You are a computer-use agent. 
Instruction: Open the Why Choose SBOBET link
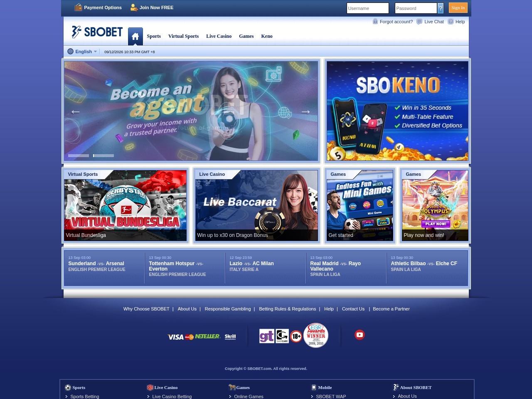coord(146,309)
